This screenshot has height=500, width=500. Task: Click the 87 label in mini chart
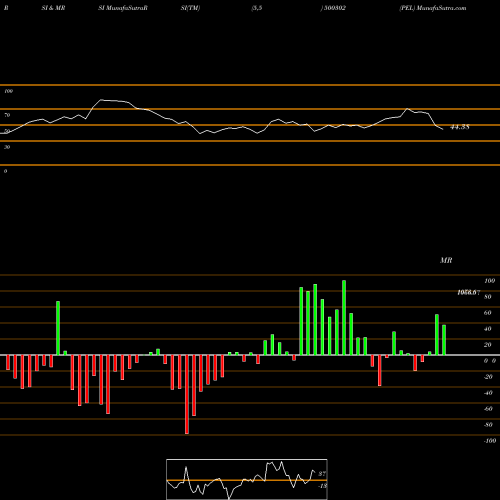pyautogui.click(x=322, y=474)
